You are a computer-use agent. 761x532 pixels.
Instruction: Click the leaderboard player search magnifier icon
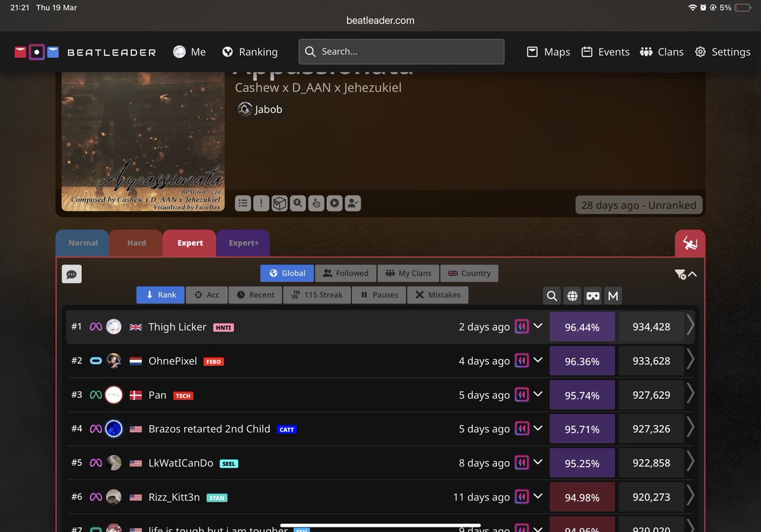click(552, 296)
